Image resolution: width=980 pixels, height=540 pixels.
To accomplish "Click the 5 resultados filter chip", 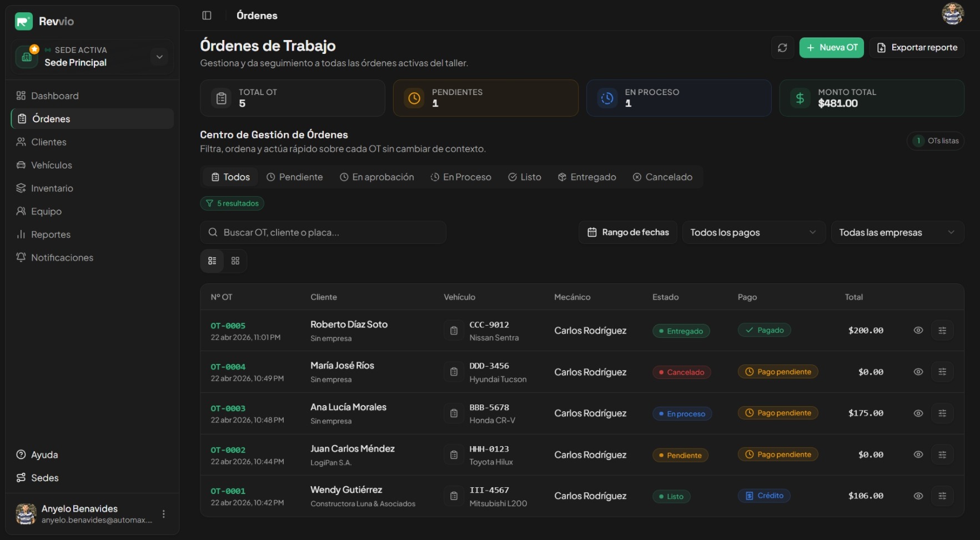I will [x=232, y=203].
